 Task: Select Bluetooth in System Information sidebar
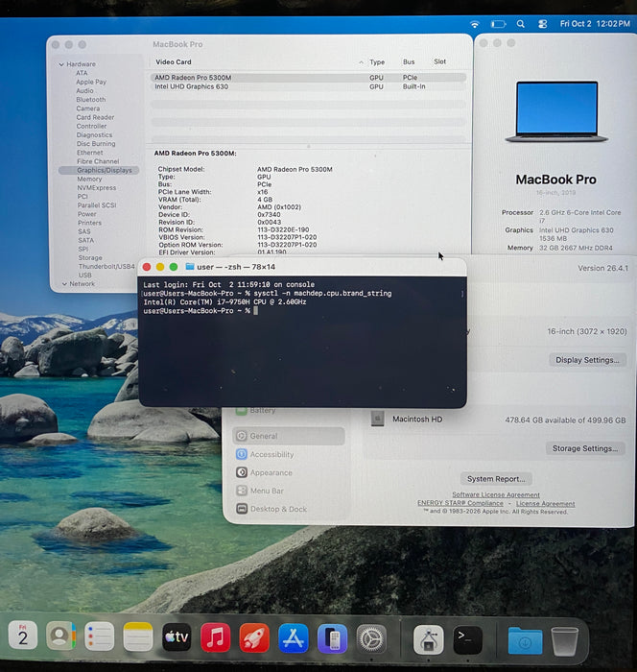91,100
